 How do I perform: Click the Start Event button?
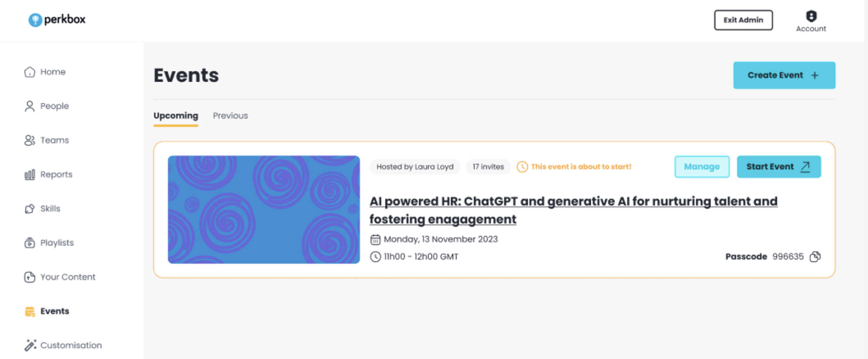pyautogui.click(x=779, y=166)
